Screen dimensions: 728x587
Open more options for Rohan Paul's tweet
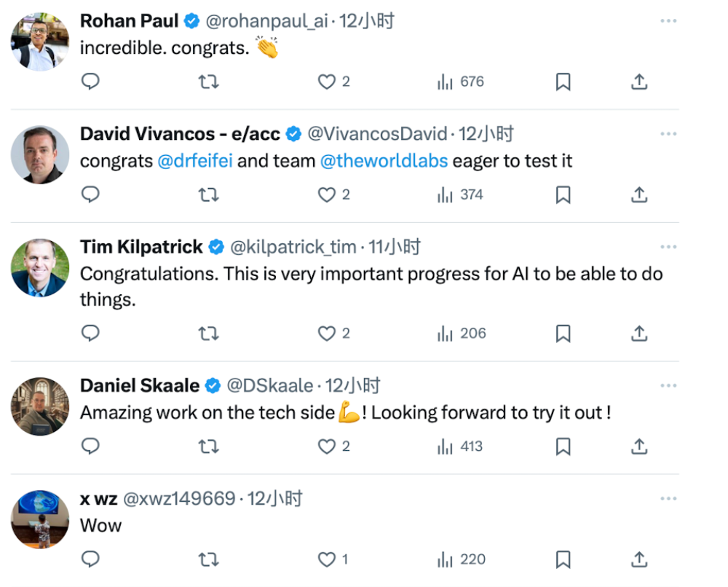pyautogui.click(x=668, y=21)
